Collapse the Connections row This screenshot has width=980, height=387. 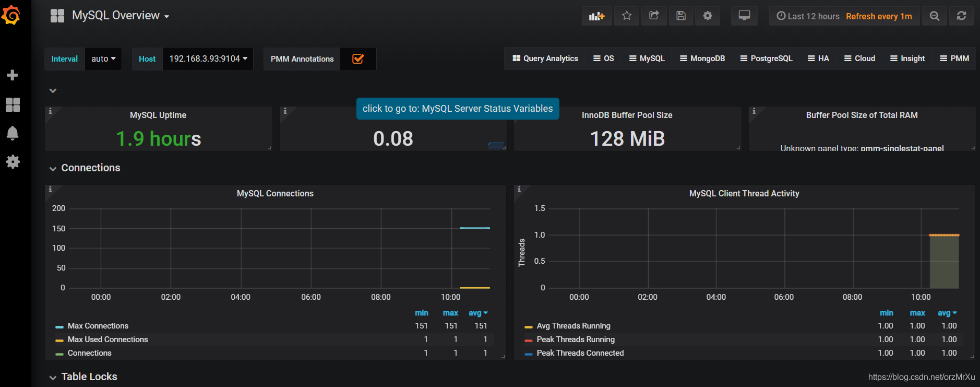click(x=85, y=168)
